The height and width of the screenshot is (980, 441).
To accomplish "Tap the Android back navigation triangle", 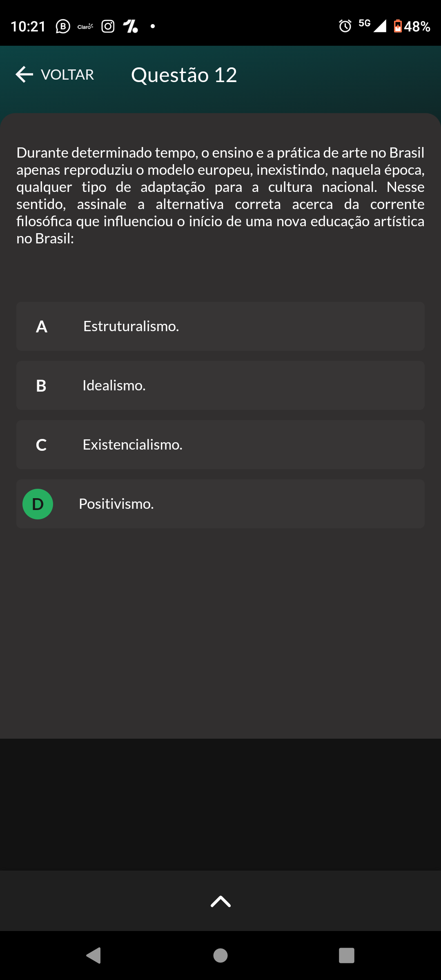I will pos(94,955).
